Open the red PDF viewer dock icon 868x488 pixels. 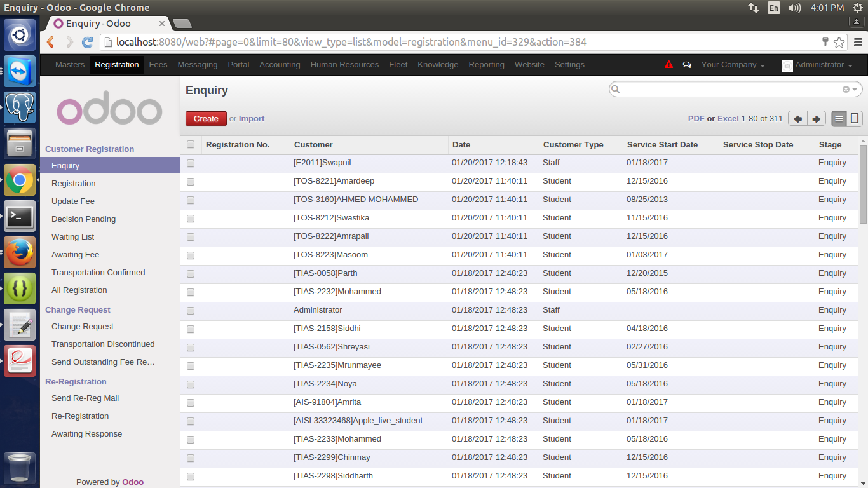[20, 361]
